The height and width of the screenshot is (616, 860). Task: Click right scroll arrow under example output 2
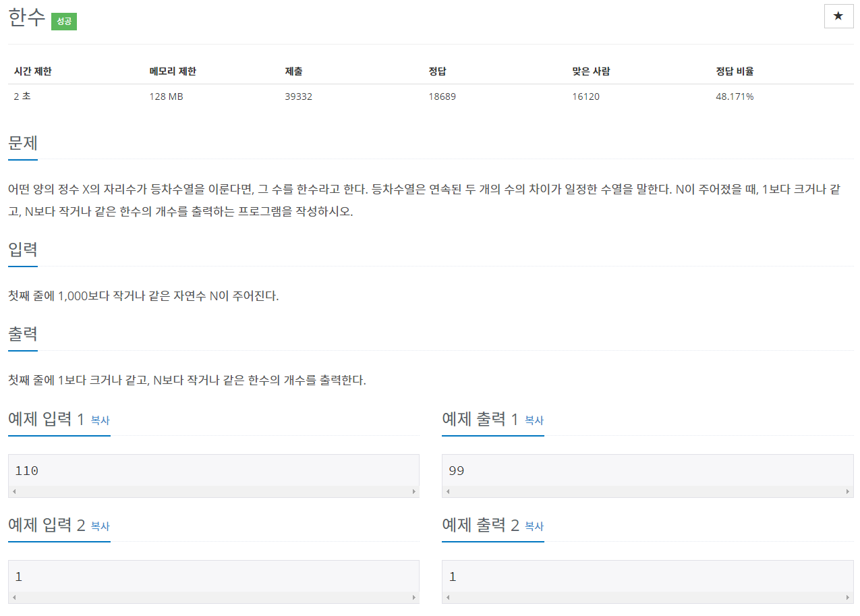pyautogui.click(x=849, y=598)
